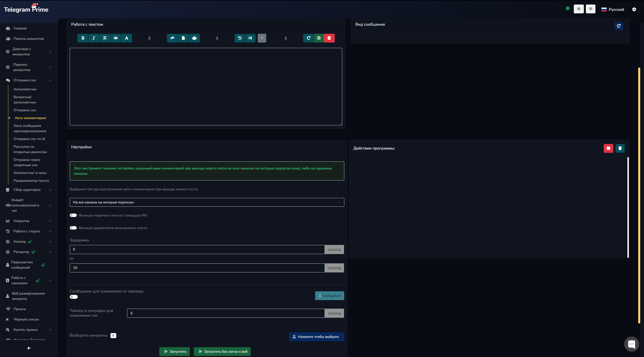Viewport: 644px width, 357px height.
Task: Click the robot bot icon in toolbar
Action: (x=194, y=38)
